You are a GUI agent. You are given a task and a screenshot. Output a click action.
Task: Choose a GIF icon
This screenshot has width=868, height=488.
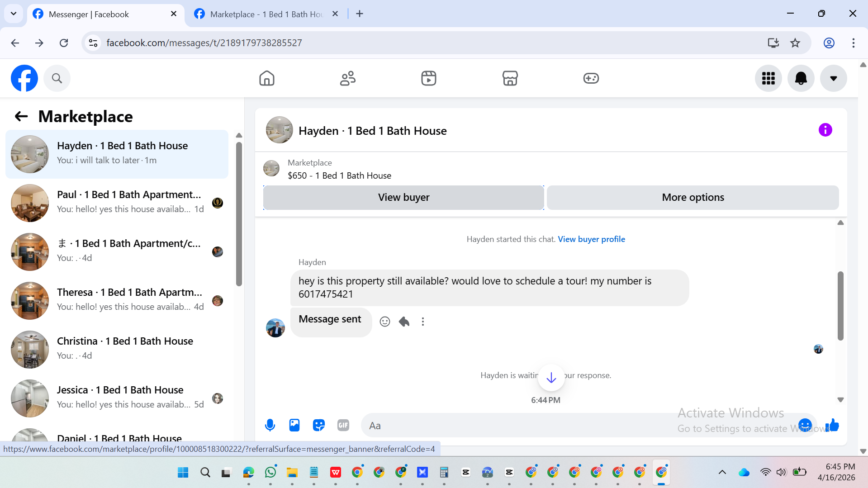pos(343,425)
